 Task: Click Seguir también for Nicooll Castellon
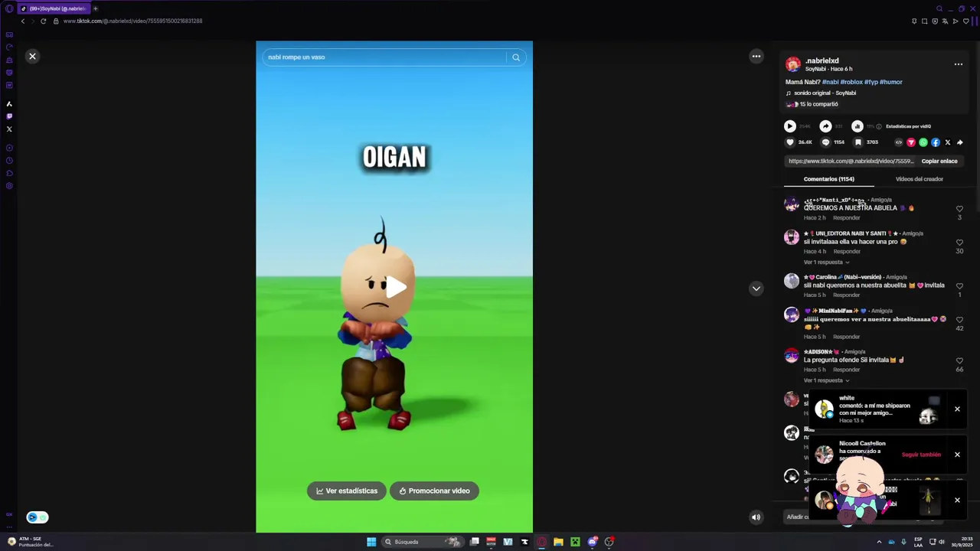921,455
